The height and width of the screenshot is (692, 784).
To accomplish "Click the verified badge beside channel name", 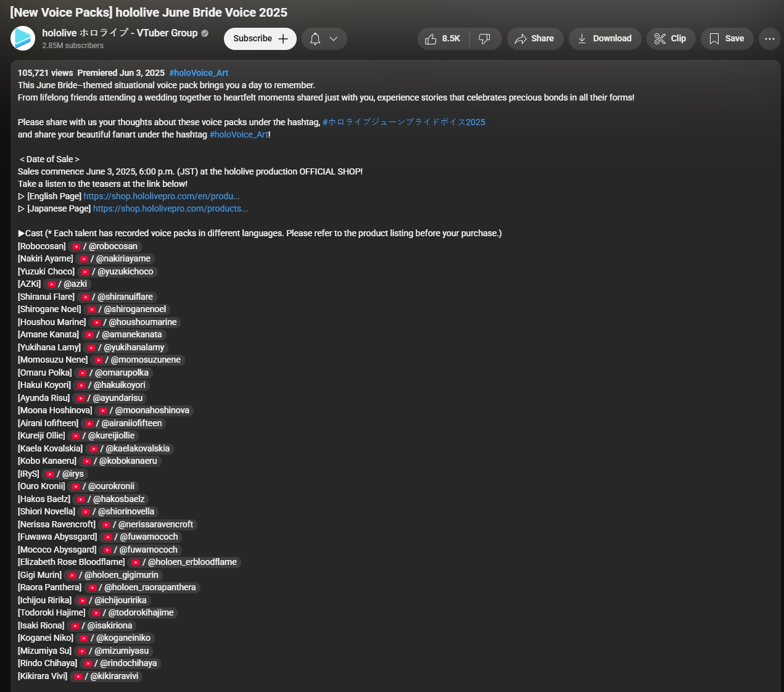I will point(205,33).
